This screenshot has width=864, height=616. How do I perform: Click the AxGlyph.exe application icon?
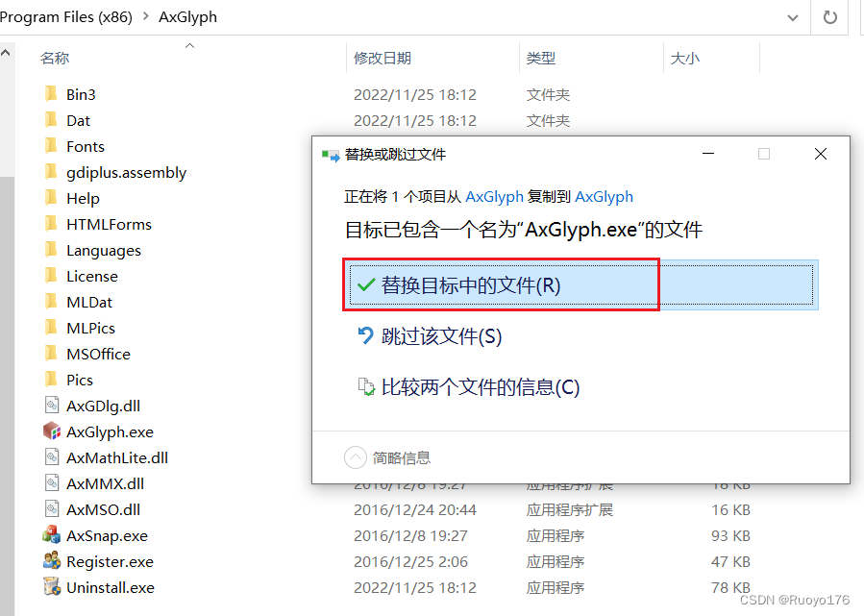pos(51,431)
